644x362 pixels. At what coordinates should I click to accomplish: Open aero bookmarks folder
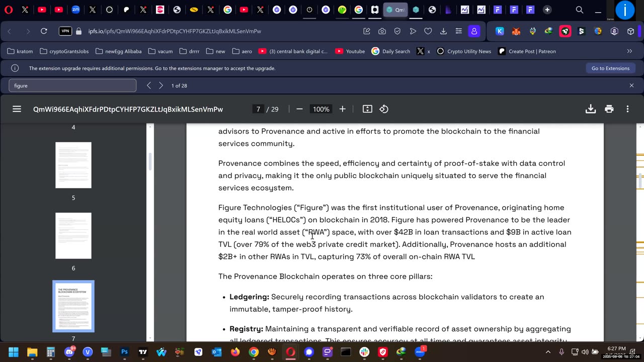coord(243,51)
